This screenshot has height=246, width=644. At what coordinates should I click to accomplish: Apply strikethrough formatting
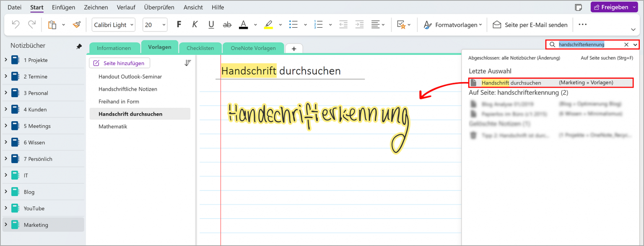(227, 24)
